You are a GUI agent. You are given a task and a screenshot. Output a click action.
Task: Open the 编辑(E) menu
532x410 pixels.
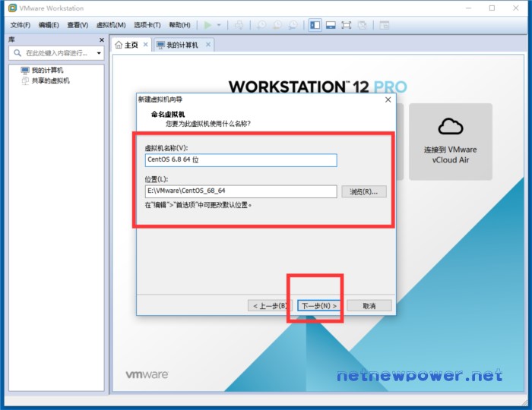pyautogui.click(x=49, y=25)
